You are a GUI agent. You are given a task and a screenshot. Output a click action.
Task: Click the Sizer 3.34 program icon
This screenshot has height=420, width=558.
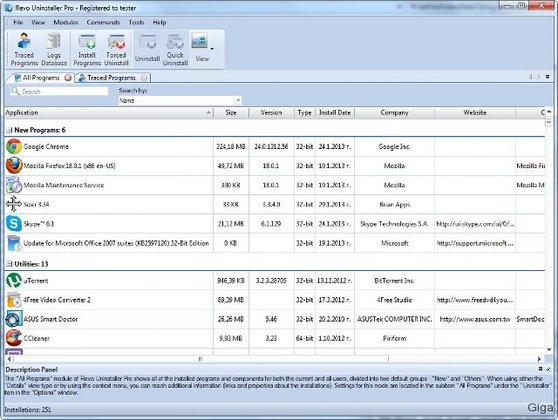14,204
